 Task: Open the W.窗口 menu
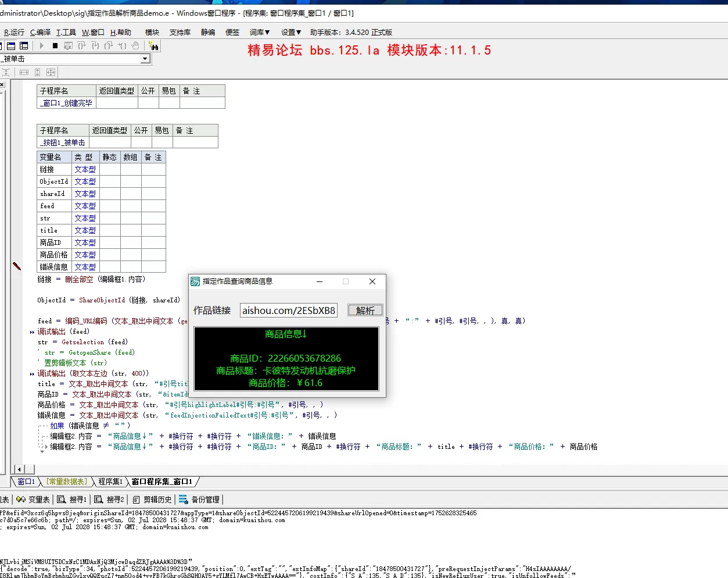click(x=93, y=33)
